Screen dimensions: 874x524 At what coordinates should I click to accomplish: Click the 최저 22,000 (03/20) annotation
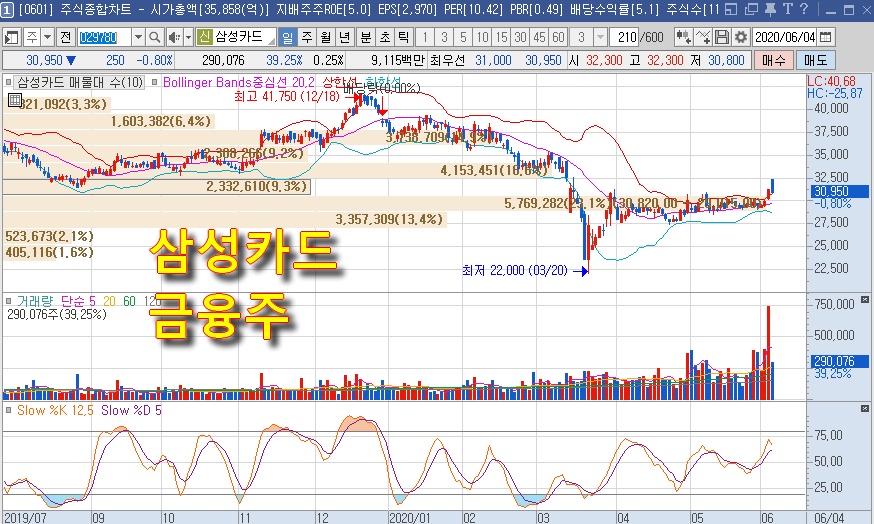514,270
